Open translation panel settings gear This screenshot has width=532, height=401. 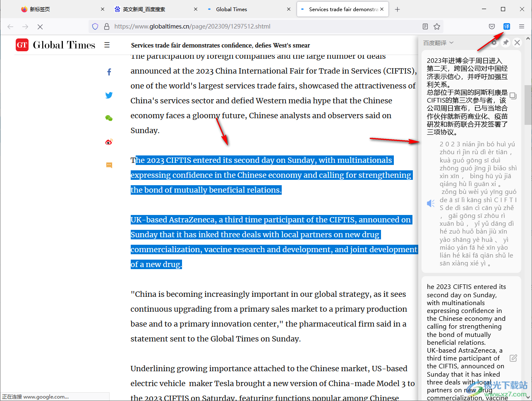pyautogui.click(x=494, y=43)
